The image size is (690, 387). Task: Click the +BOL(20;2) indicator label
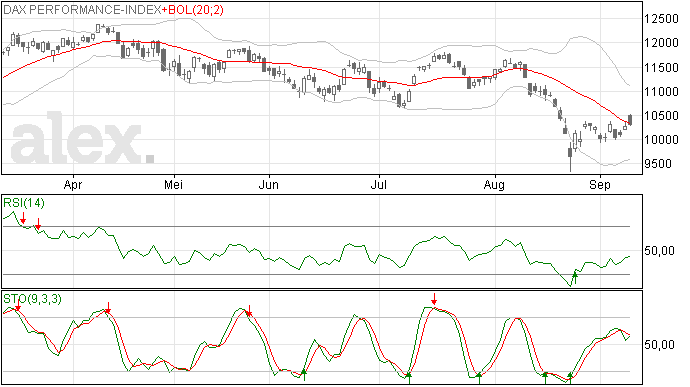(193, 10)
